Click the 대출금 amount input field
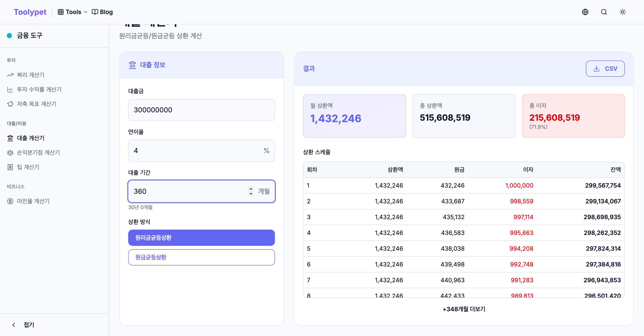The width and height of the screenshot is (644, 336). pyautogui.click(x=201, y=110)
